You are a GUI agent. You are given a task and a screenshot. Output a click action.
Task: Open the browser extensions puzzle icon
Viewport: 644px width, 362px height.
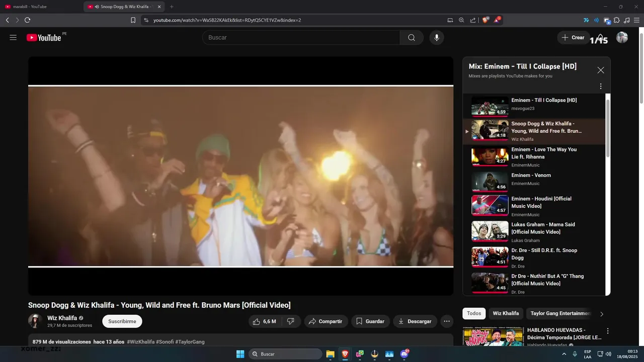tap(616, 20)
